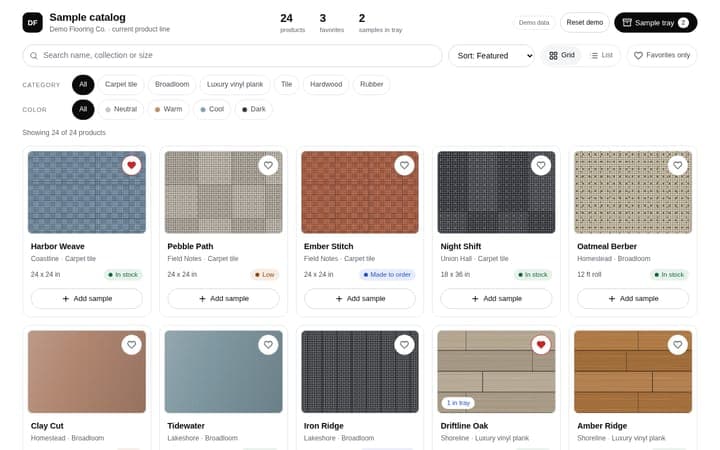Remove Driftline Oak favorite red heart
This screenshot has height=450, width=720.
(x=541, y=345)
